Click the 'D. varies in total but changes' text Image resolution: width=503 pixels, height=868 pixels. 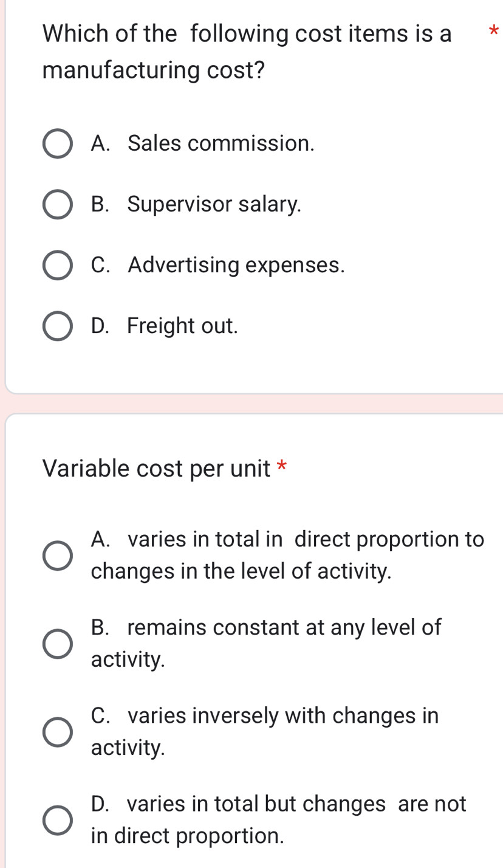(278, 804)
